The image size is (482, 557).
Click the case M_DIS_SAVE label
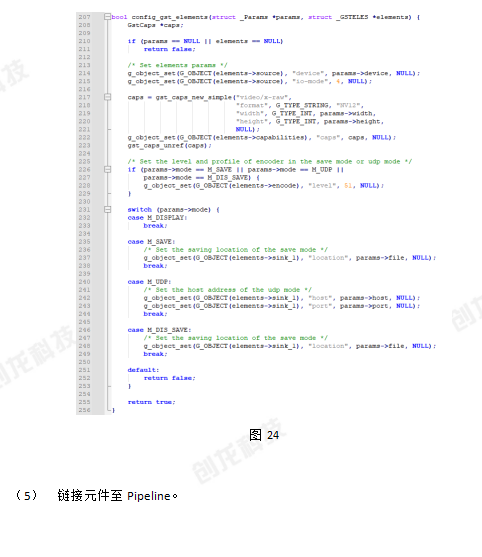(x=159, y=330)
